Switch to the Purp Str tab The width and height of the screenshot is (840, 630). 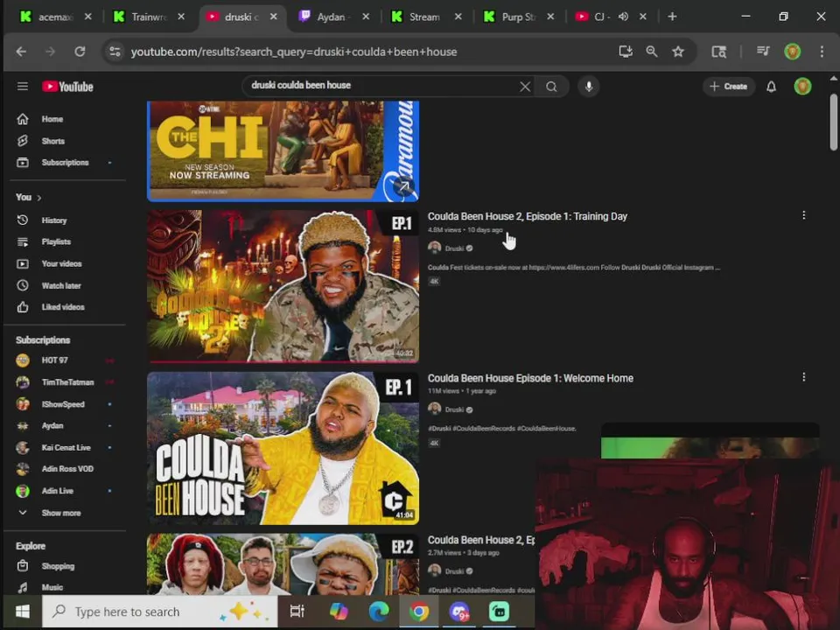[x=517, y=17]
